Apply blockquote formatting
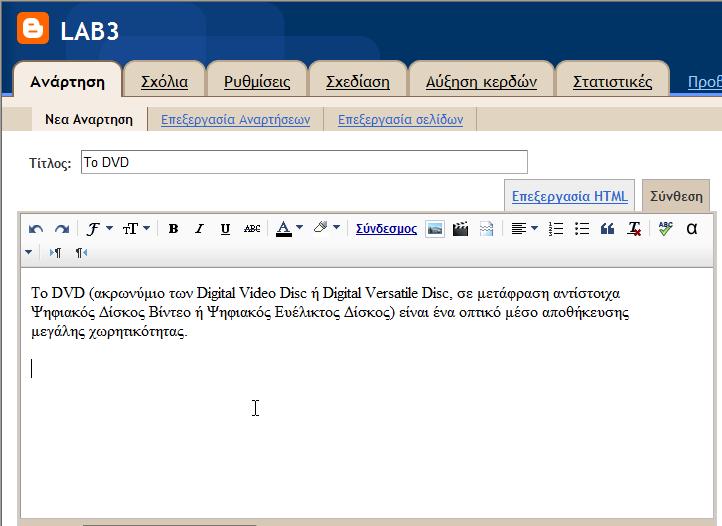Viewport: 722px width, 526px height. pyautogui.click(x=607, y=229)
